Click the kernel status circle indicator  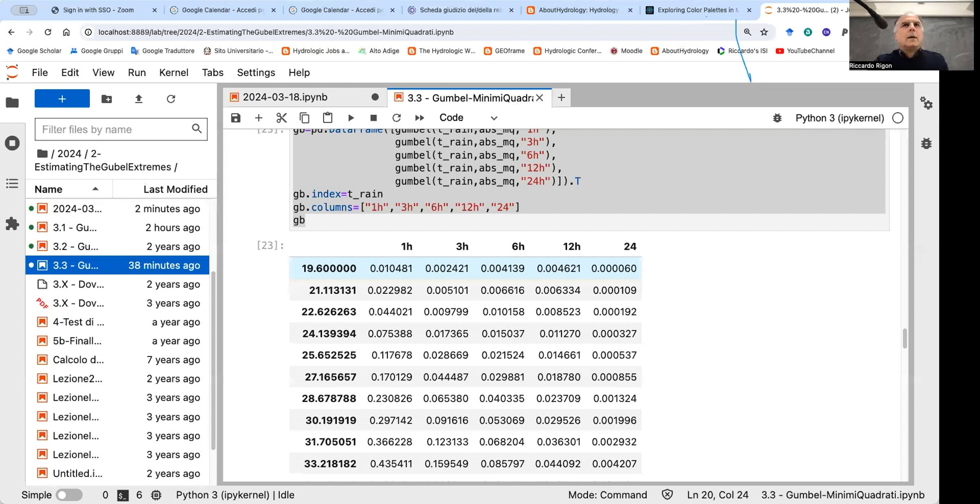898,118
